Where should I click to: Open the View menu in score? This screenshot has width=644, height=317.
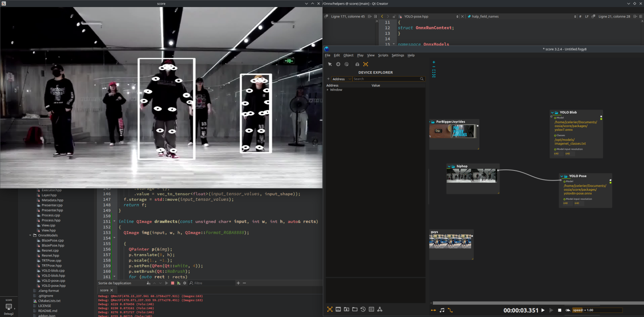point(371,55)
